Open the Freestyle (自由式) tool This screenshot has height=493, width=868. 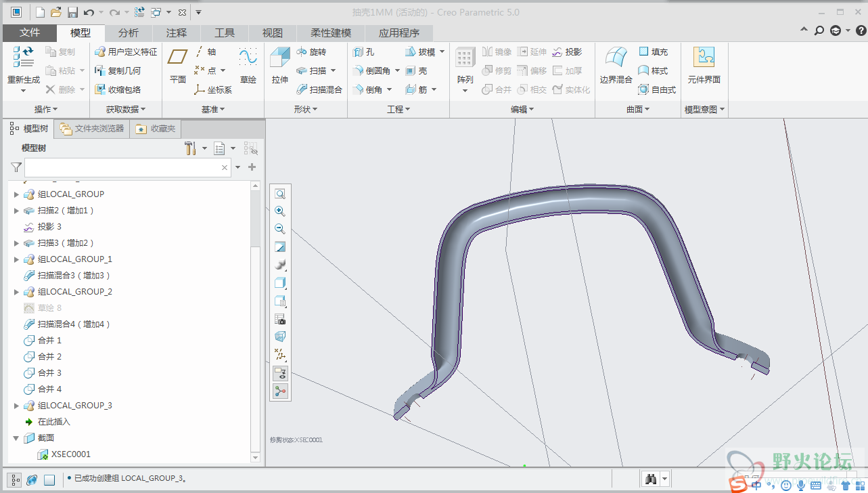pyautogui.click(x=657, y=89)
